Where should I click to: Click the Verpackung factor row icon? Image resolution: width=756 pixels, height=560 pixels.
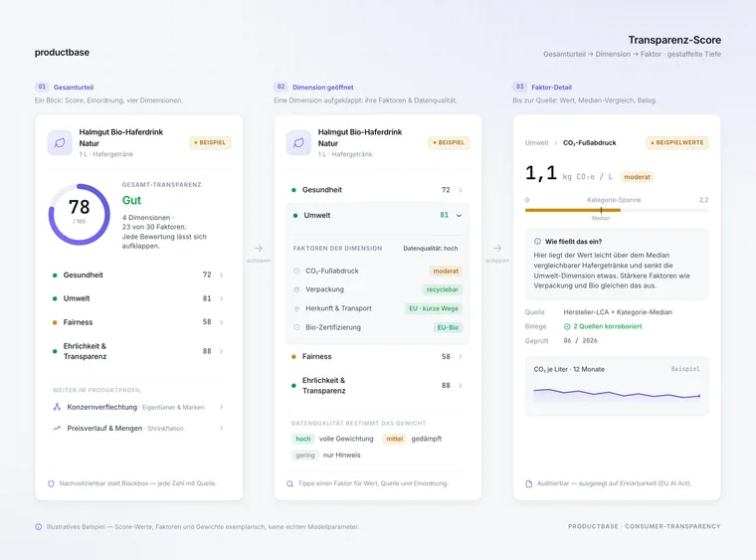coord(296,289)
